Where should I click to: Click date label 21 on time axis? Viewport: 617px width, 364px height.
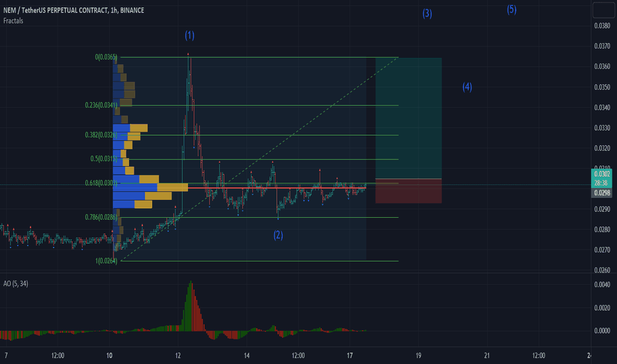487,356
